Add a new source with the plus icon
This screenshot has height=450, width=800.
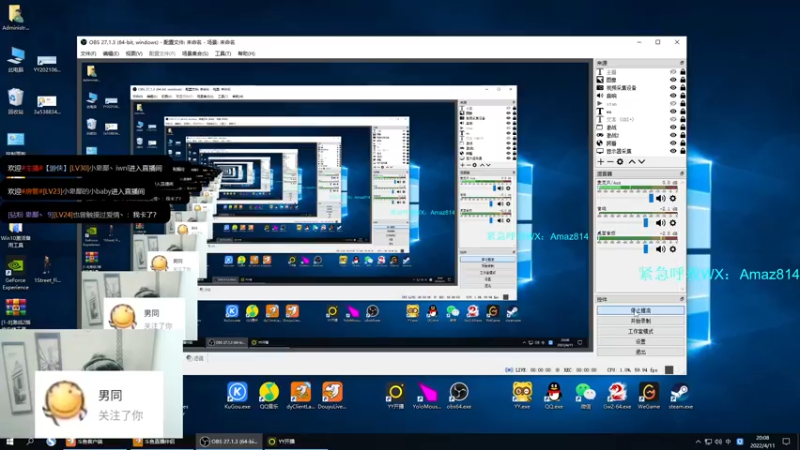[601, 162]
